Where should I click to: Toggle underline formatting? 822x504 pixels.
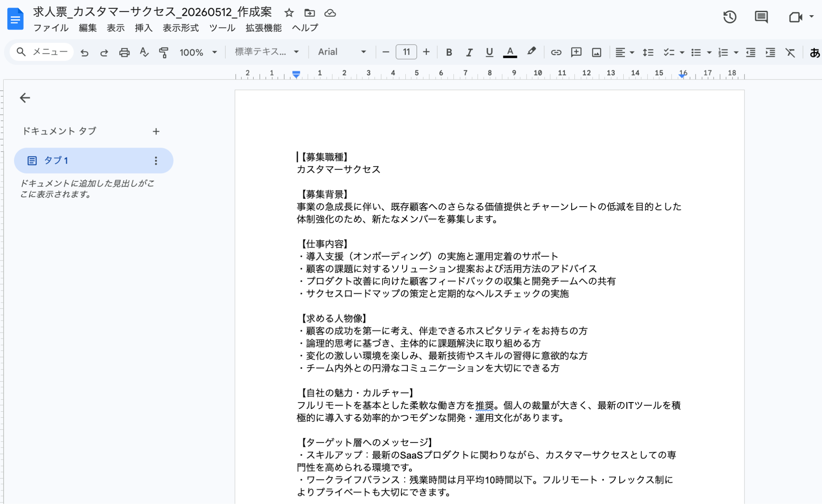(x=489, y=52)
